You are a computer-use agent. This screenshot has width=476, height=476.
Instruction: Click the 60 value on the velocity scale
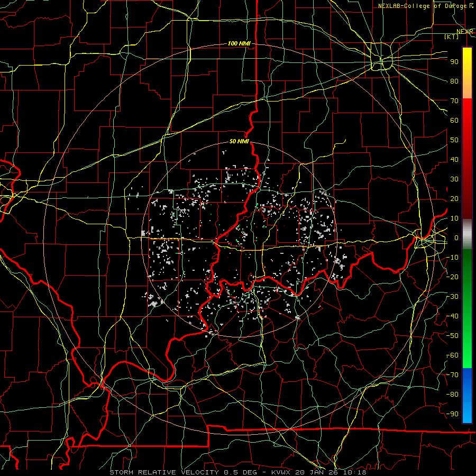(x=454, y=121)
